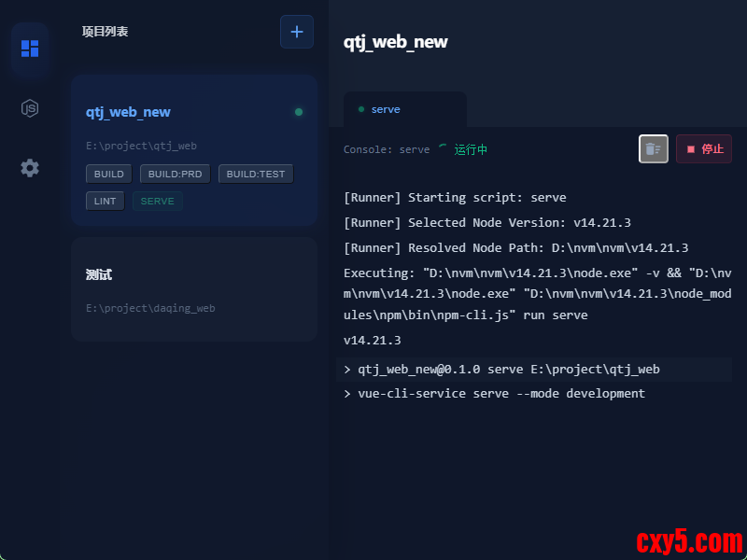Stop the running script with 停止 button
Screen dimensions: 747x560
[x=704, y=149]
